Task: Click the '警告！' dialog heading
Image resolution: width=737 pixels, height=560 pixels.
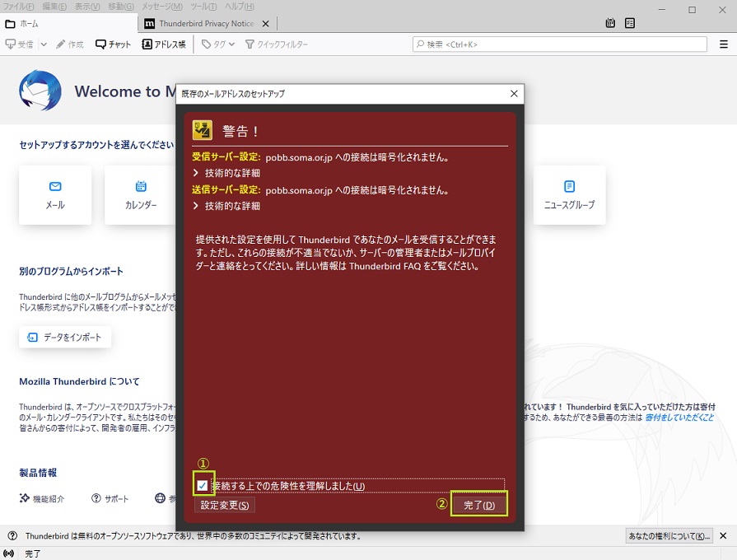Action: pyautogui.click(x=240, y=131)
